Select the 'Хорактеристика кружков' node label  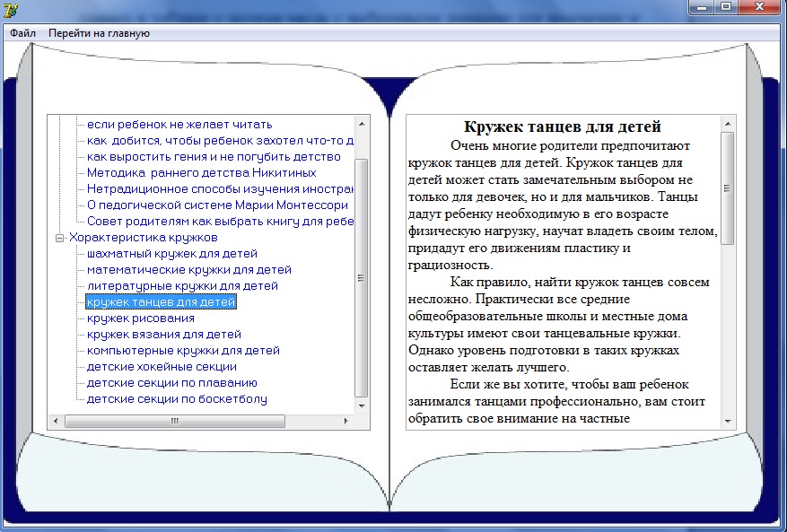coord(143,238)
